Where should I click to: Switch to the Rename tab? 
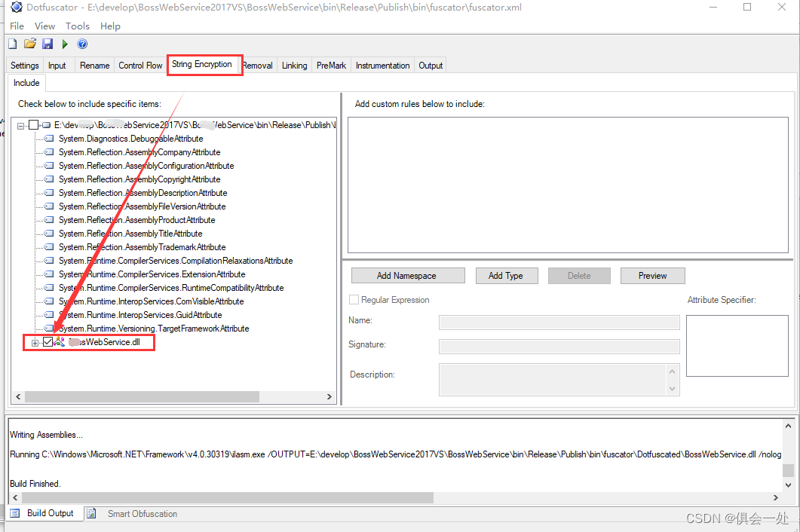point(94,66)
